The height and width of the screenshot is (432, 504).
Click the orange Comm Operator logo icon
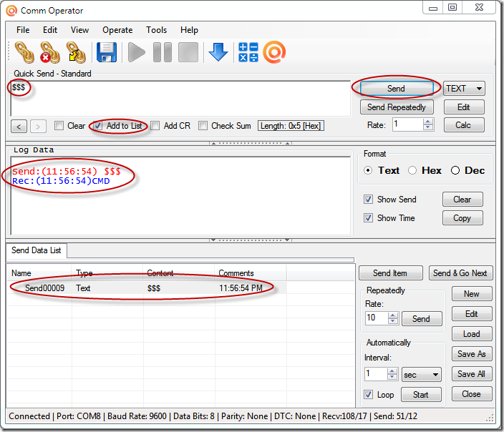pyautogui.click(x=274, y=52)
